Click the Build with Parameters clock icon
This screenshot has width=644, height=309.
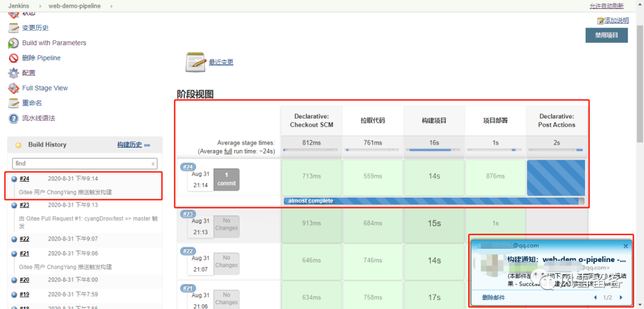coord(14,43)
